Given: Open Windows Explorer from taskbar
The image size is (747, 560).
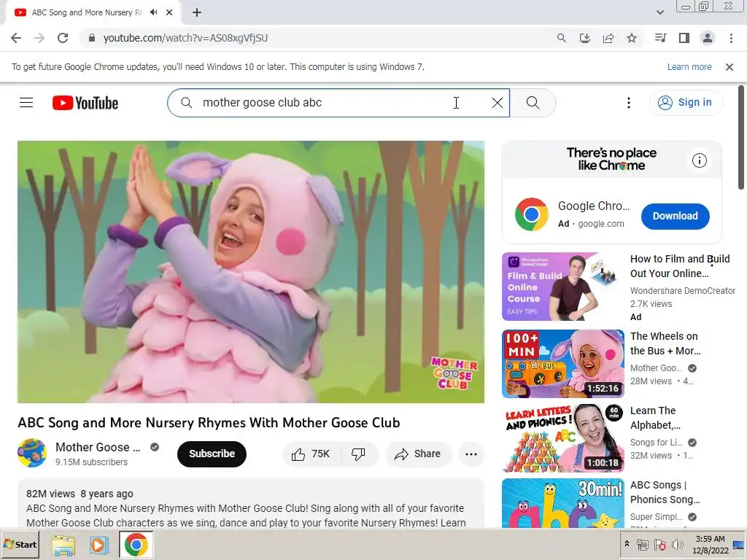Looking at the screenshot, I should pyautogui.click(x=63, y=545).
